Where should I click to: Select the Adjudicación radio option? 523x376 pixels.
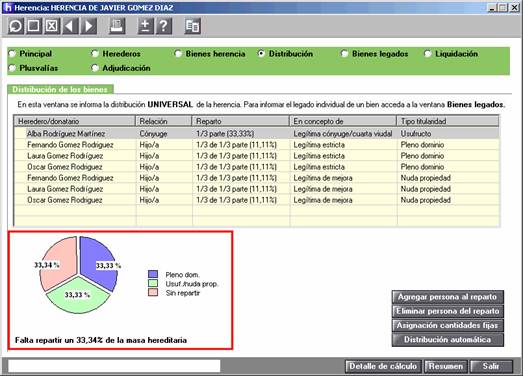tap(95, 68)
